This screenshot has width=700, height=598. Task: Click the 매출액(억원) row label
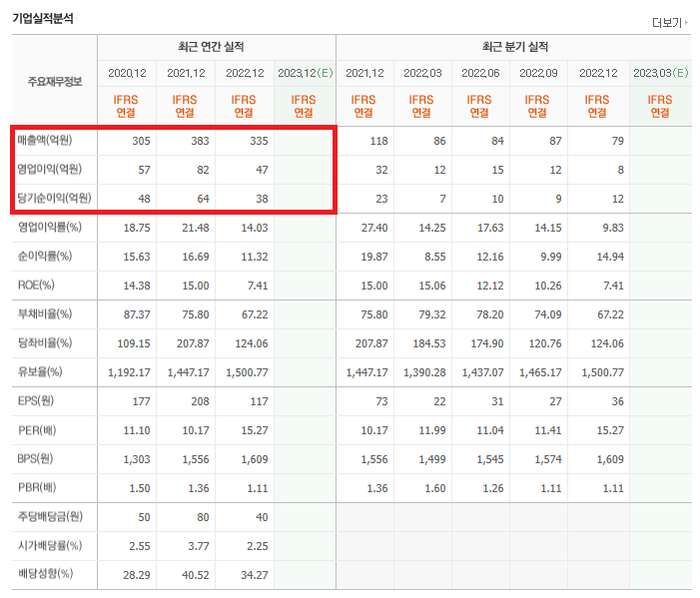tap(45, 141)
